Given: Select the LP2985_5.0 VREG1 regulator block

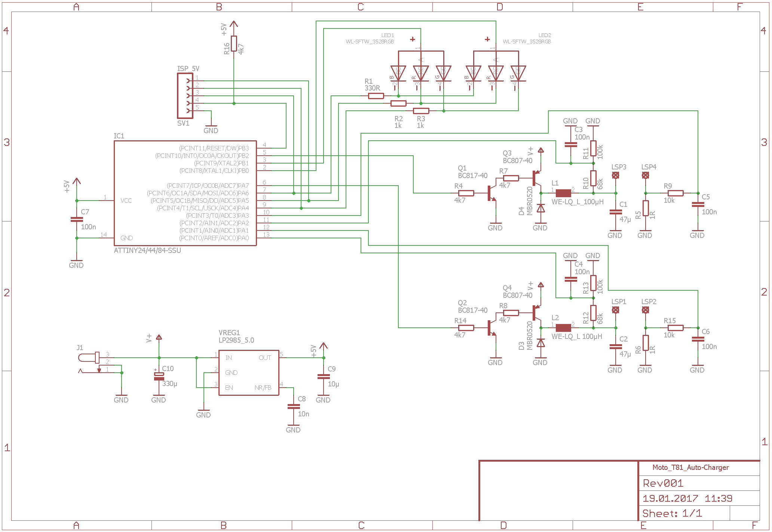Looking at the screenshot, I should click(x=248, y=373).
